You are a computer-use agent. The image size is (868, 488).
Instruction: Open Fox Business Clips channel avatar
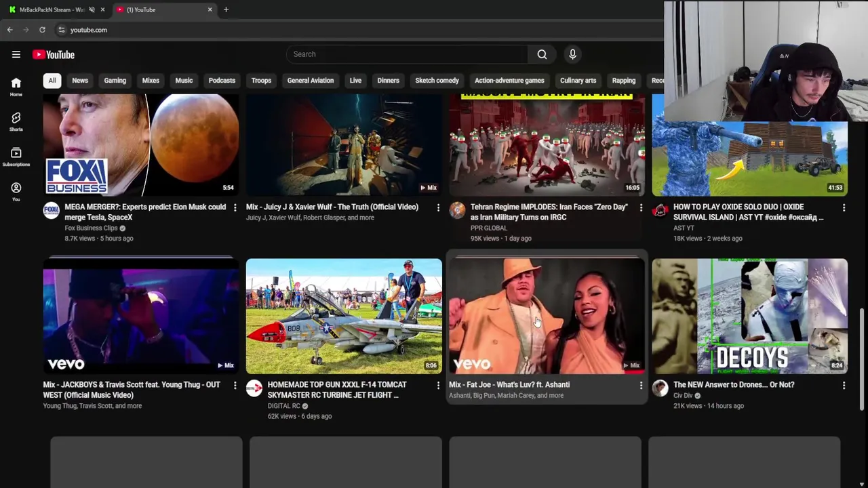tap(52, 210)
